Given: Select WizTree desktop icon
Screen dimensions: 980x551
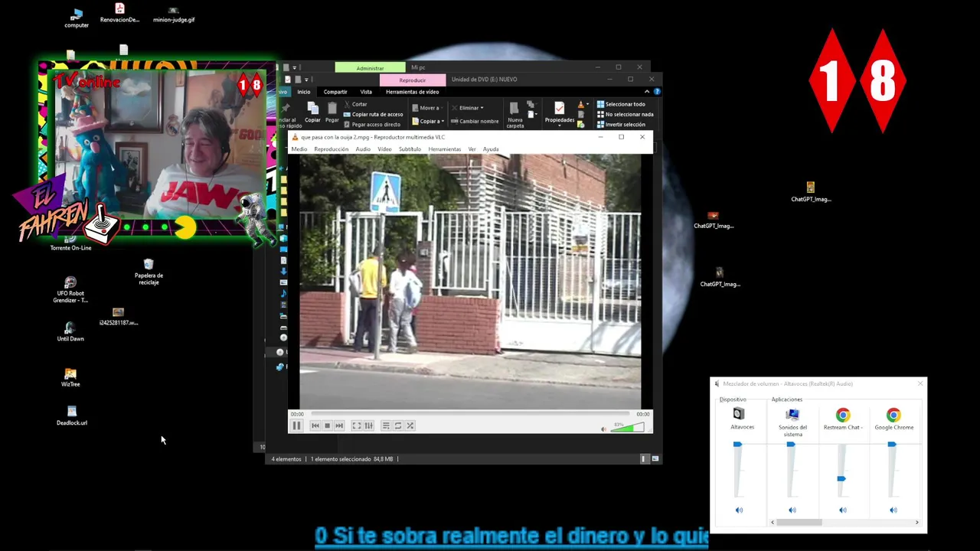Looking at the screenshot, I should (x=70, y=377).
